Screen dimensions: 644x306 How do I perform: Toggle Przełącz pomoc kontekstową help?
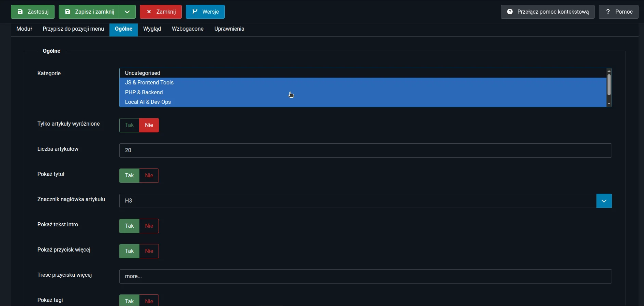click(x=548, y=12)
